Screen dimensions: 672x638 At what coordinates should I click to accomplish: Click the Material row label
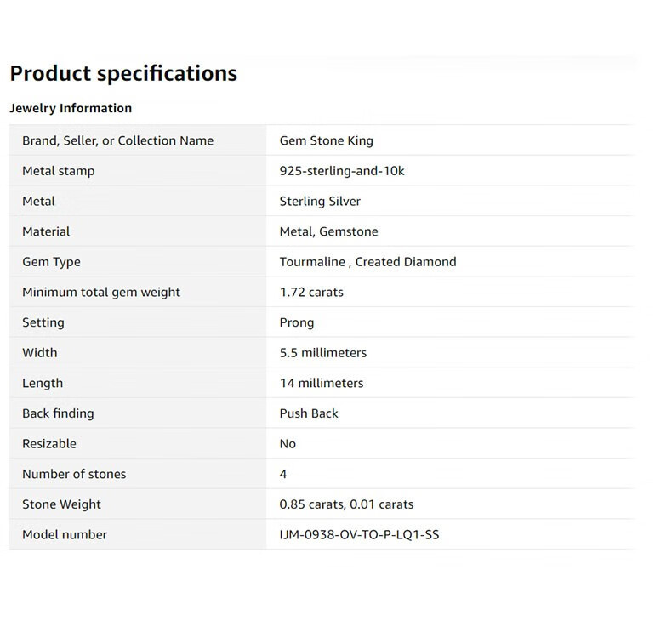coord(46,231)
